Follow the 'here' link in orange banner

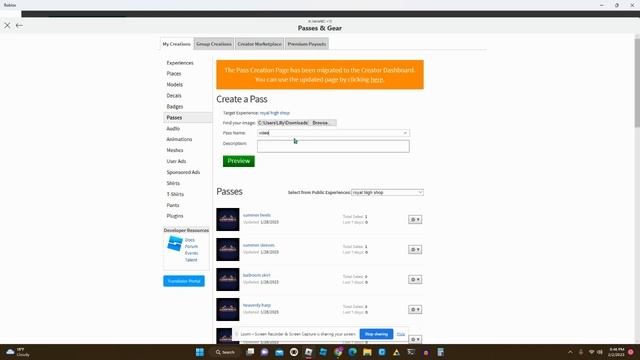pos(377,80)
